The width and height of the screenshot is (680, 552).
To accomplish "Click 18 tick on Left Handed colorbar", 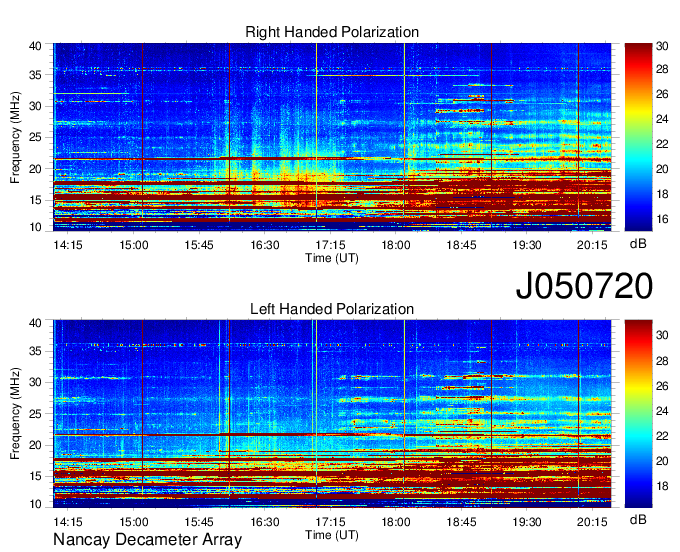I will pyautogui.click(x=662, y=487).
